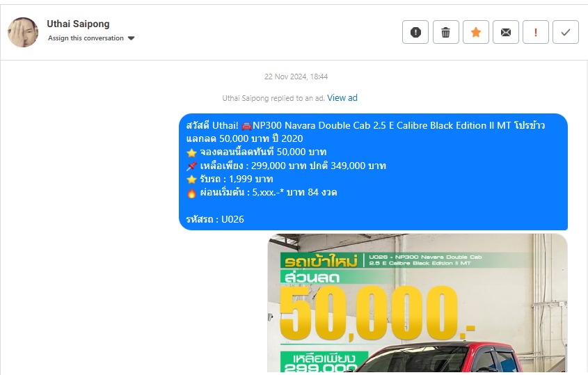Open Uthai Saipong's profile picture
Screen dimensions: 588x375
click(x=23, y=32)
